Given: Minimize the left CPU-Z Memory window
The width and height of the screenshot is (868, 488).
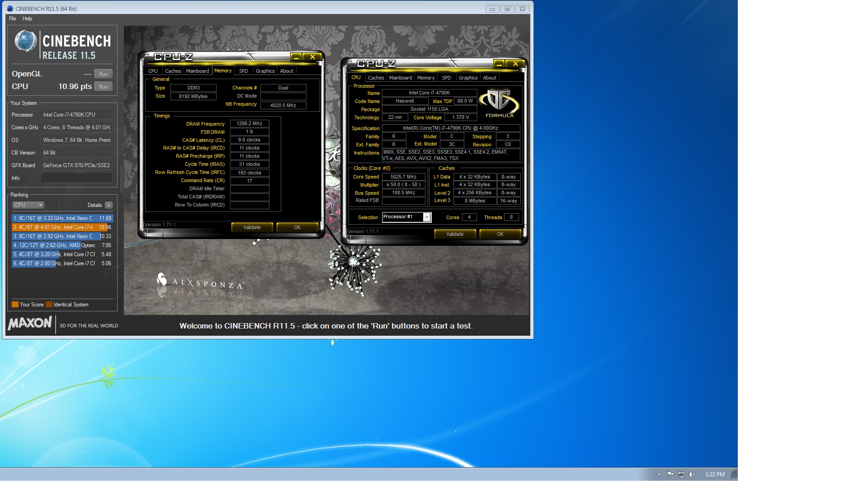Looking at the screenshot, I should 296,57.
